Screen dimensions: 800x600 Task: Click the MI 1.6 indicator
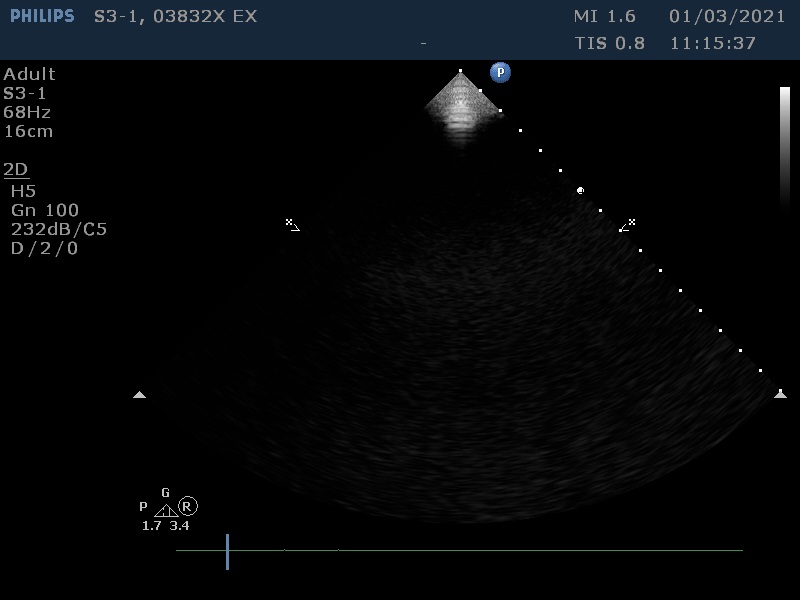(604, 17)
